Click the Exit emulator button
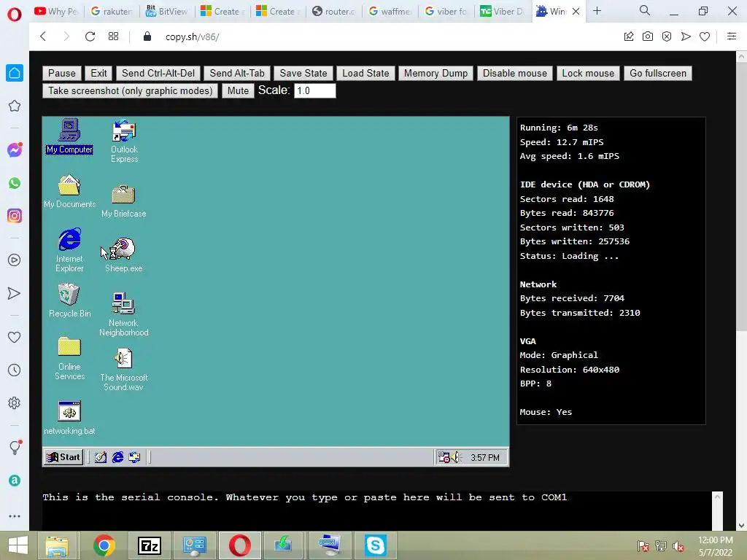Image resolution: width=747 pixels, height=560 pixels. [x=98, y=74]
